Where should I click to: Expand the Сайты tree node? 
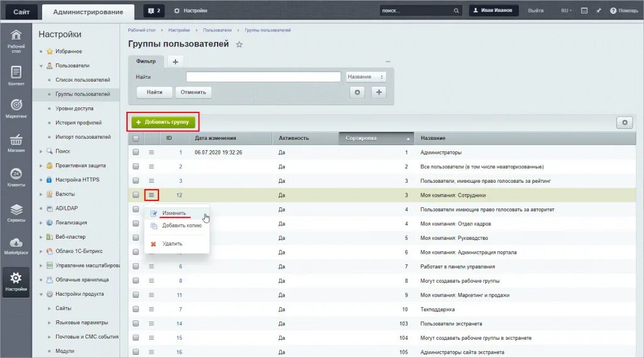click(x=49, y=308)
